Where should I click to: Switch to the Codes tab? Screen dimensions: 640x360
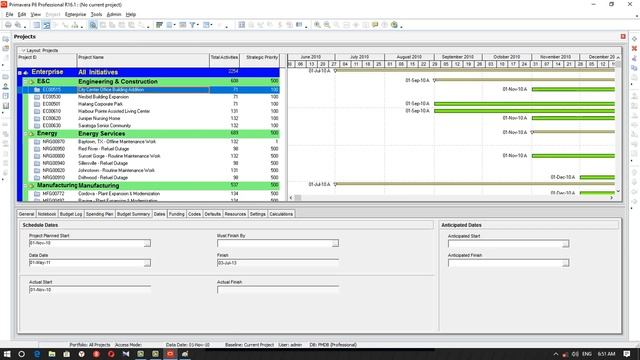[x=194, y=214]
